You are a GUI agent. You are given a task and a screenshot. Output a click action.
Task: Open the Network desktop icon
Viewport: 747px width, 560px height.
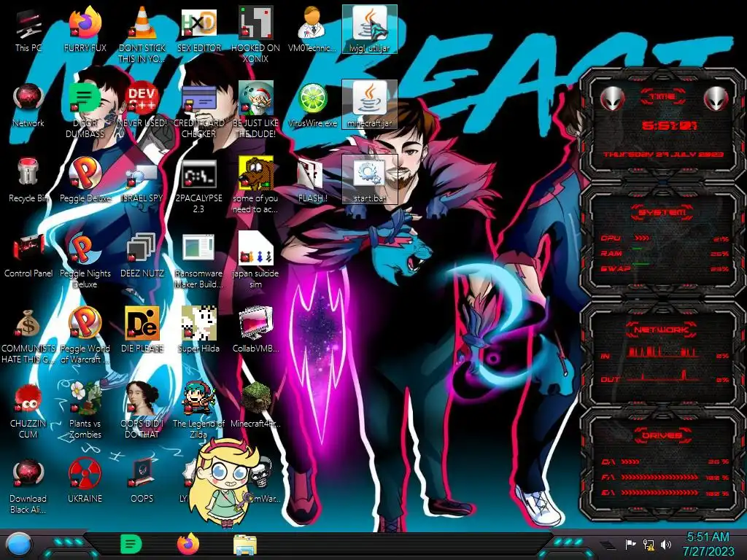(28, 105)
